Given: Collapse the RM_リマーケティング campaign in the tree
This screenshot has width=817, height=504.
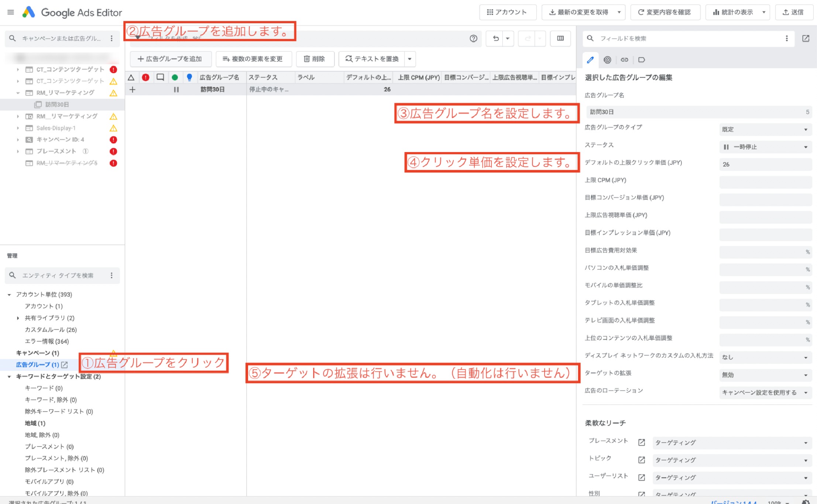Looking at the screenshot, I should (17, 93).
